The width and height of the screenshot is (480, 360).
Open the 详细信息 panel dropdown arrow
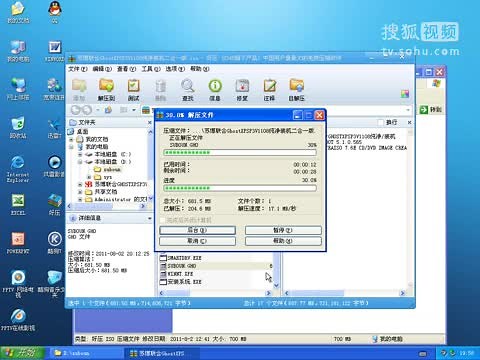point(149,218)
